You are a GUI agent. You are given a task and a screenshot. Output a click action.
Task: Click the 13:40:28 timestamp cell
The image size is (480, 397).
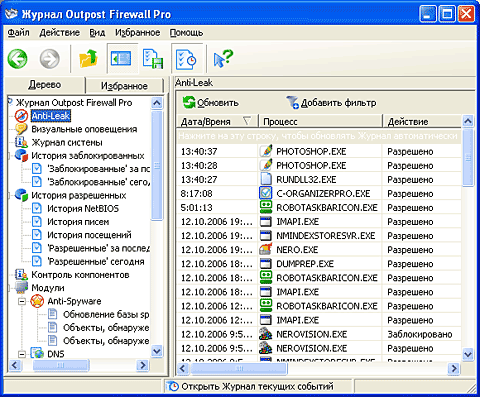pos(199,166)
